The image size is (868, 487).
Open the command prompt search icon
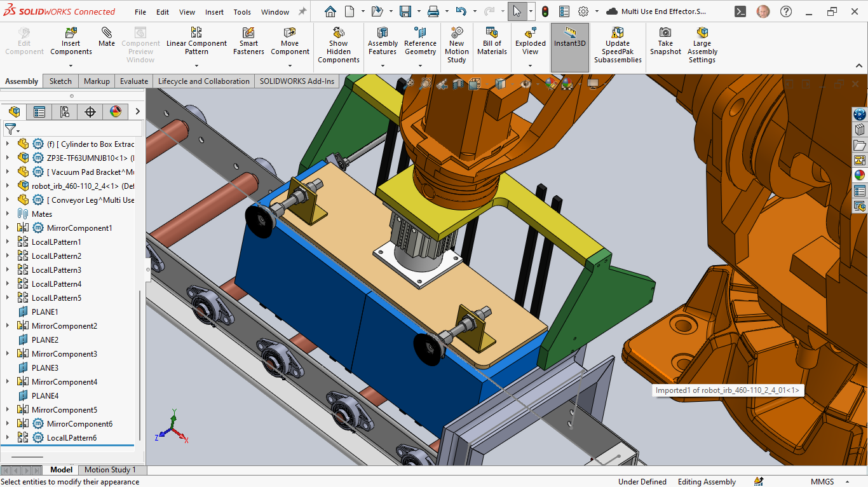pyautogui.click(x=740, y=11)
